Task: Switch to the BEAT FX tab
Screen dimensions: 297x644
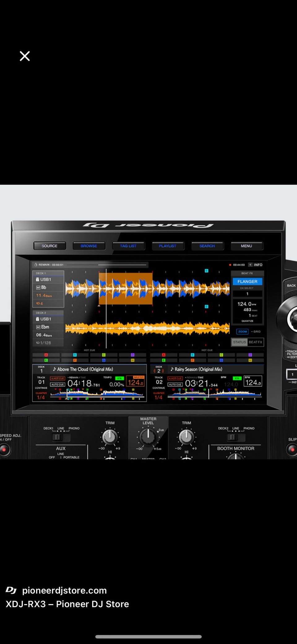Action: (256, 342)
